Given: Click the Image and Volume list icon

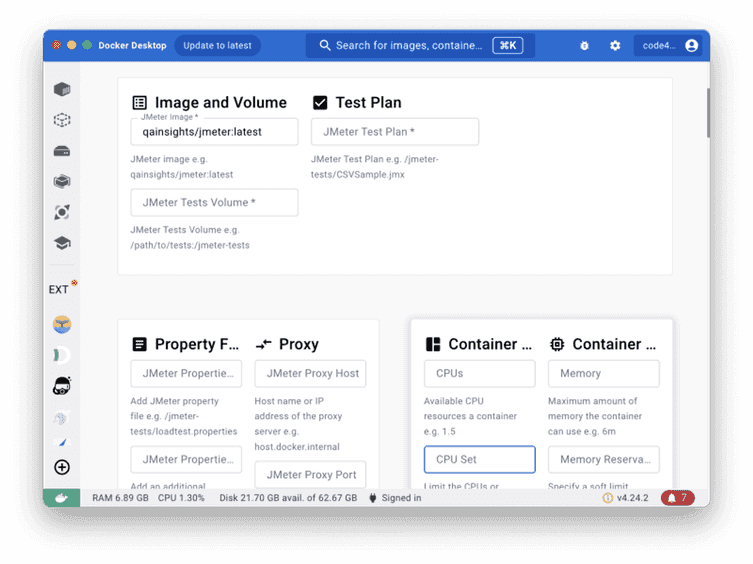Looking at the screenshot, I should 140,103.
